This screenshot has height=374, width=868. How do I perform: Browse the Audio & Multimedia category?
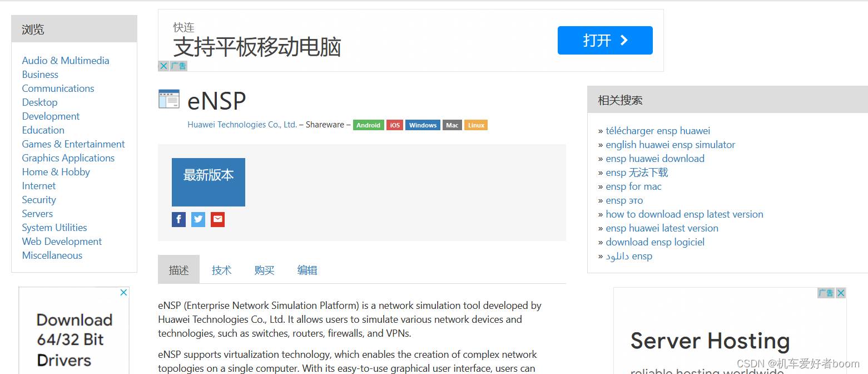click(66, 61)
